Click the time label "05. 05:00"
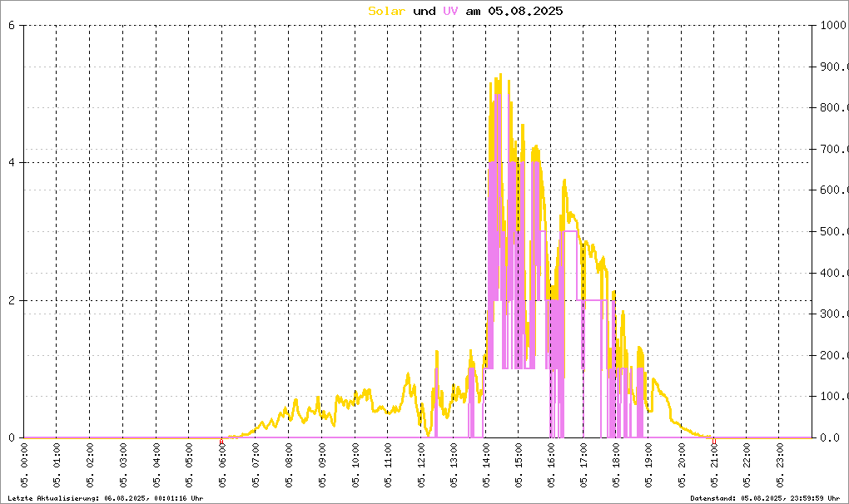Screen dimensions: 849x504 [x=188, y=466]
